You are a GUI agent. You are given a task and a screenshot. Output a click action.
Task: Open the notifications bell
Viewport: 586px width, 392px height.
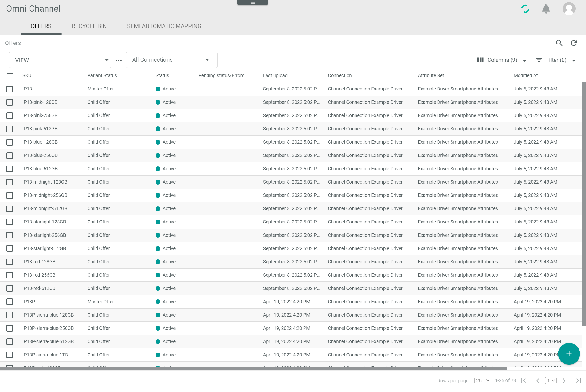546,9
